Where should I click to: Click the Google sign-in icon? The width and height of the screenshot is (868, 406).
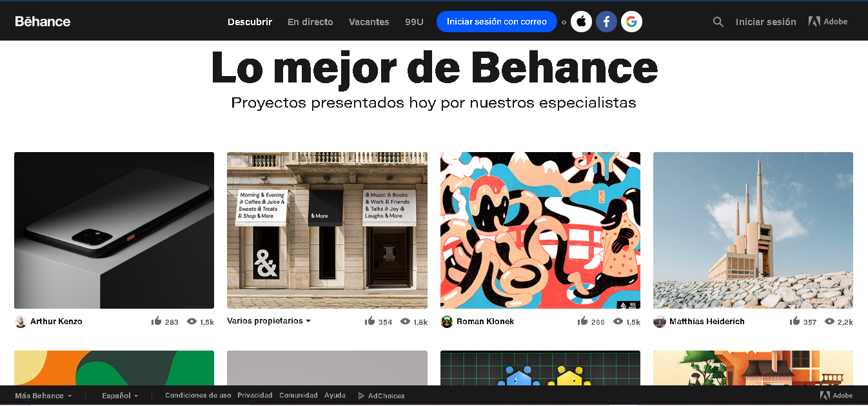[631, 22]
